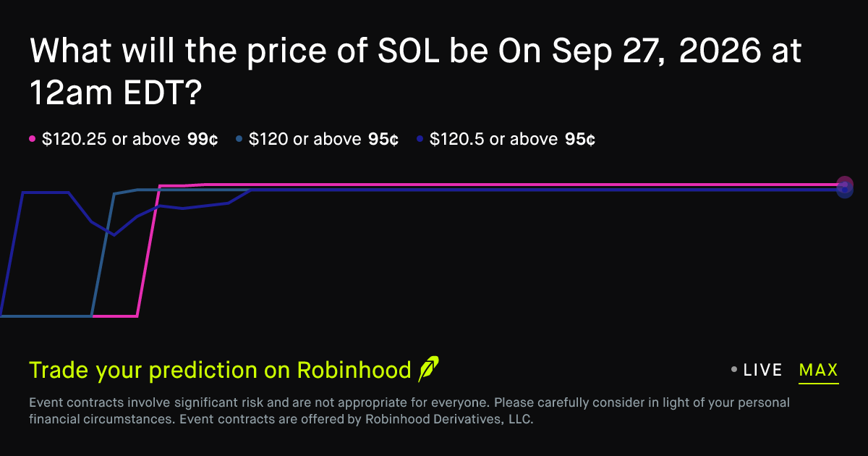Click the event contracts risk disclaimer text
Viewport: 868px width, 456px height.
pos(409,410)
